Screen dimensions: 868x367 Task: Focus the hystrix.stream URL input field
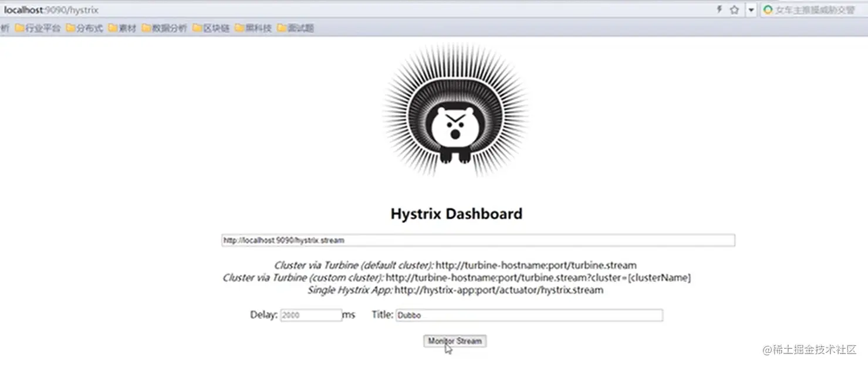pos(478,240)
